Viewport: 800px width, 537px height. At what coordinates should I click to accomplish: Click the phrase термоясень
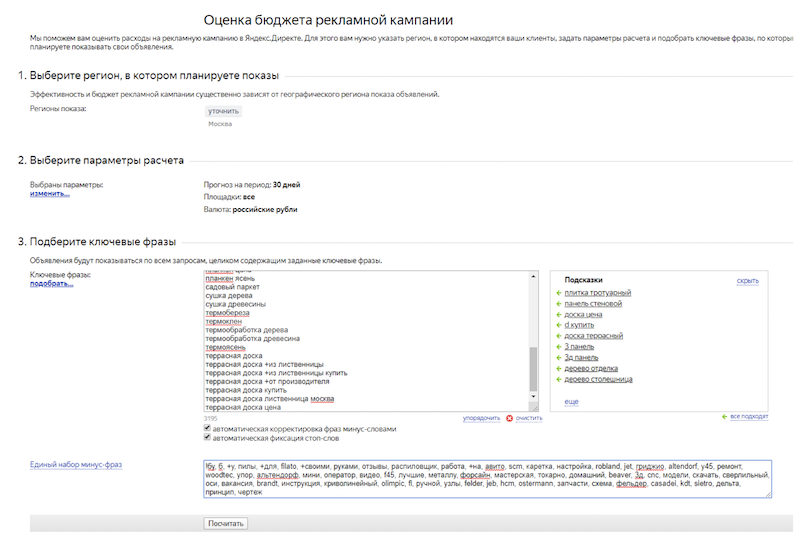point(226,347)
